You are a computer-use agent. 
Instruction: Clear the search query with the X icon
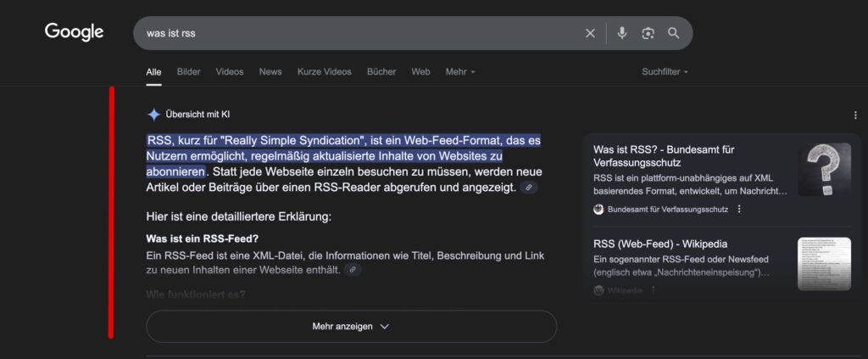point(590,33)
